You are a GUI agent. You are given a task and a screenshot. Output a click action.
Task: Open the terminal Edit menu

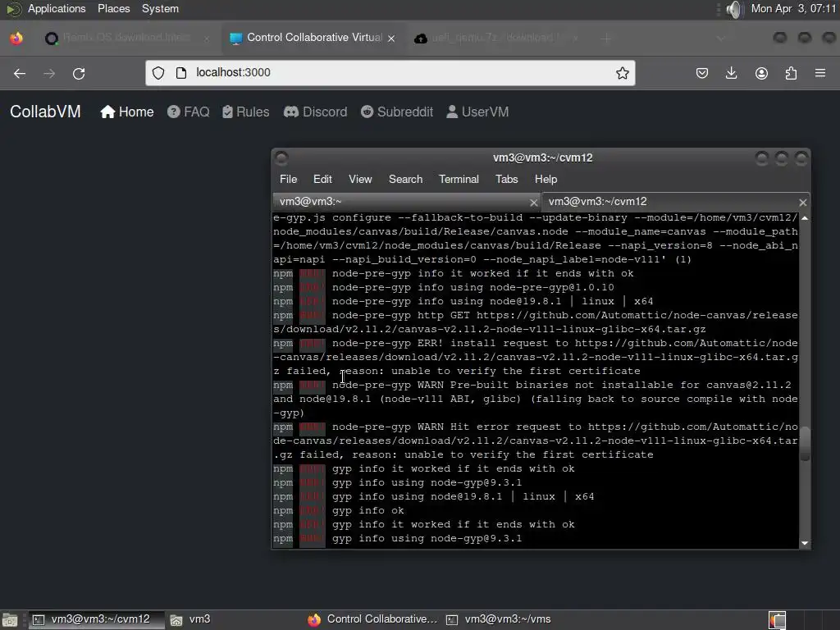click(x=322, y=180)
